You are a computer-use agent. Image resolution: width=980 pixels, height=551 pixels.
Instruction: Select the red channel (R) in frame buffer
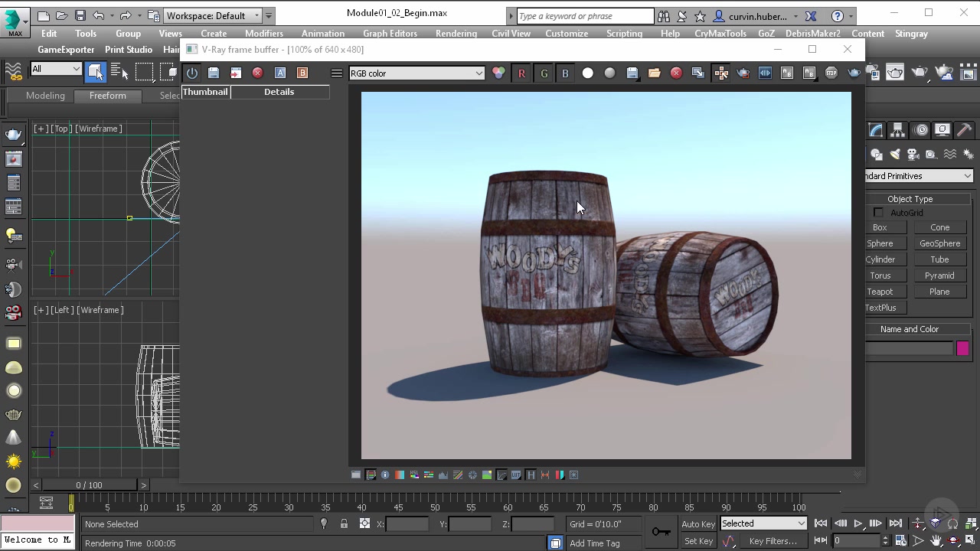(521, 73)
